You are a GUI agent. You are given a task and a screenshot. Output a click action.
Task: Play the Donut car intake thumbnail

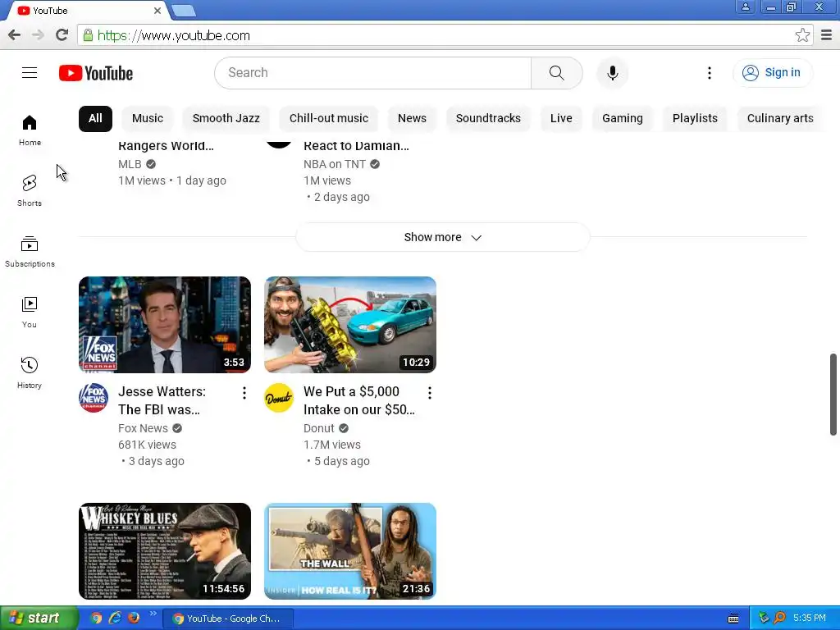coord(349,325)
